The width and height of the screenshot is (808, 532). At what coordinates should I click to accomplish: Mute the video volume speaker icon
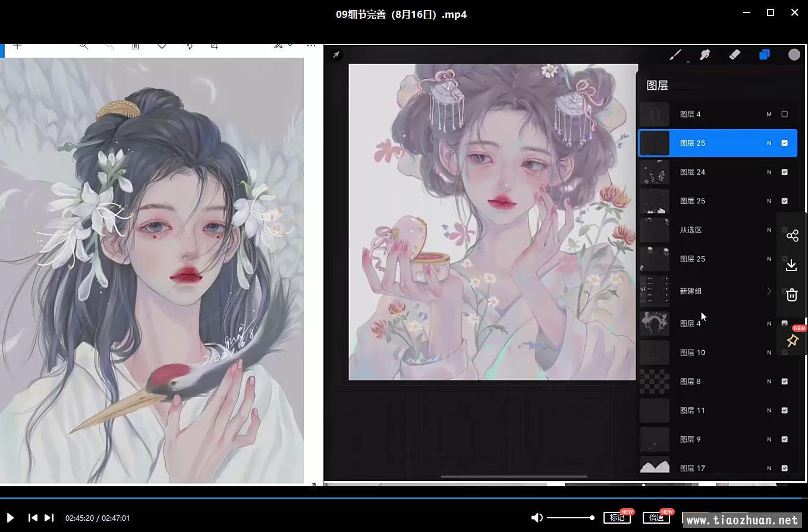[x=537, y=518]
